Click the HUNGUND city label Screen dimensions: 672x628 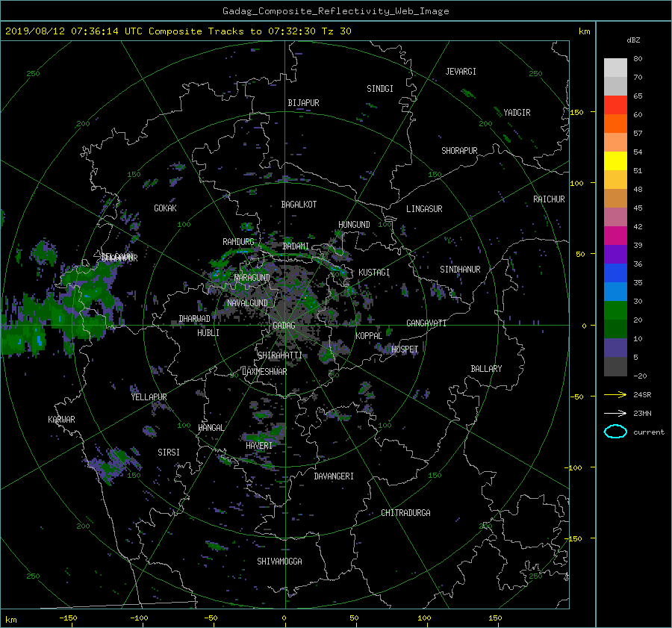click(354, 225)
